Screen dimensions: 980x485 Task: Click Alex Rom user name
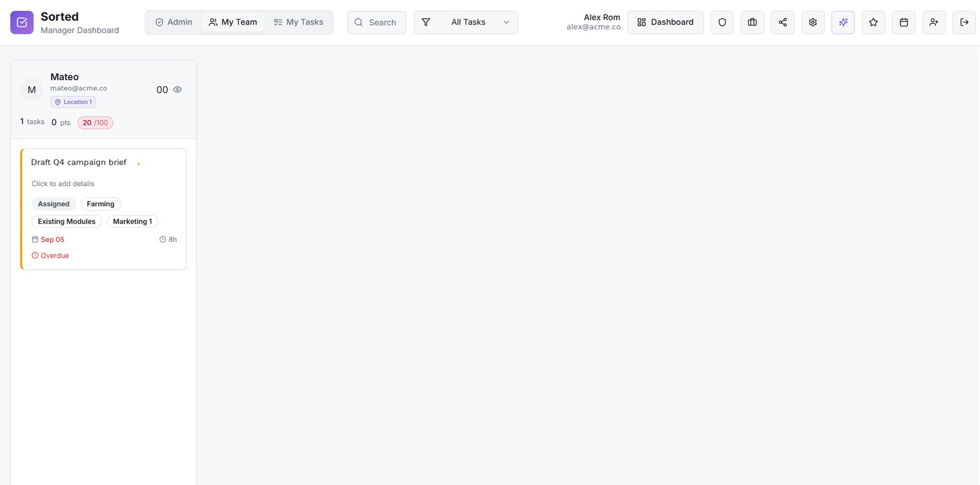click(602, 17)
